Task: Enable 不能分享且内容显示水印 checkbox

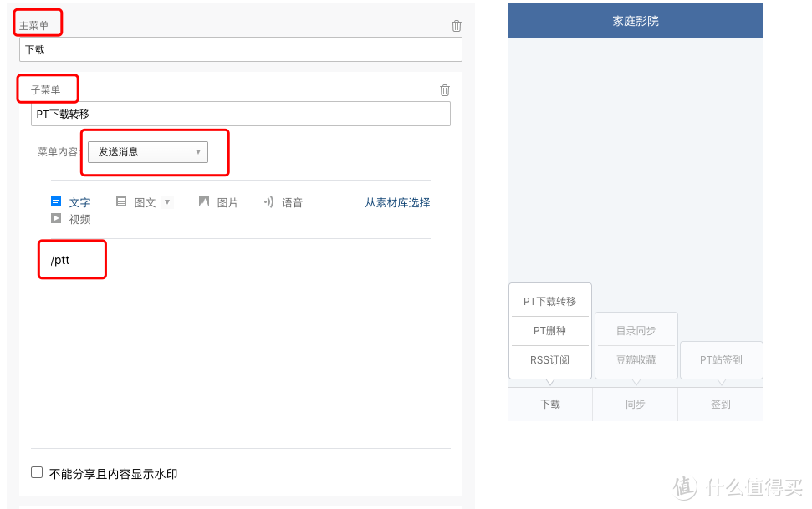Action: tap(37, 473)
